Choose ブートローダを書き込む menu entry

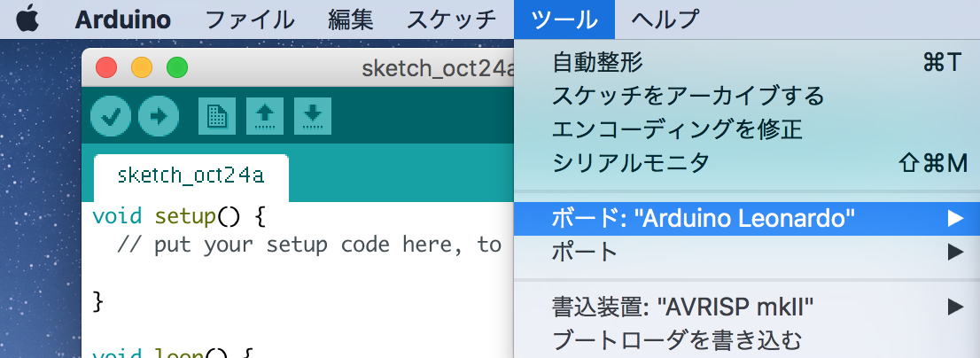point(747,341)
